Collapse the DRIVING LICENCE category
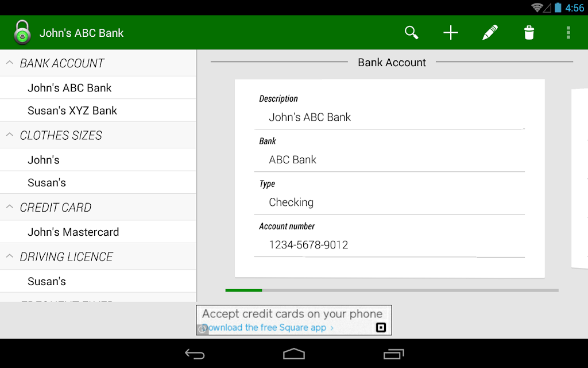Image resolution: width=588 pixels, height=368 pixels. click(x=10, y=256)
